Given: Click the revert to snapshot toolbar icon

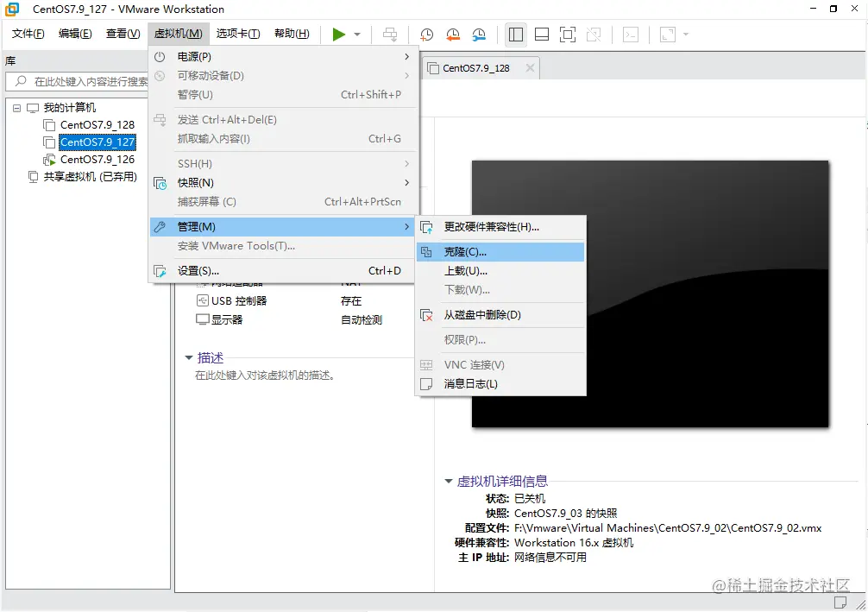Looking at the screenshot, I should click(453, 35).
